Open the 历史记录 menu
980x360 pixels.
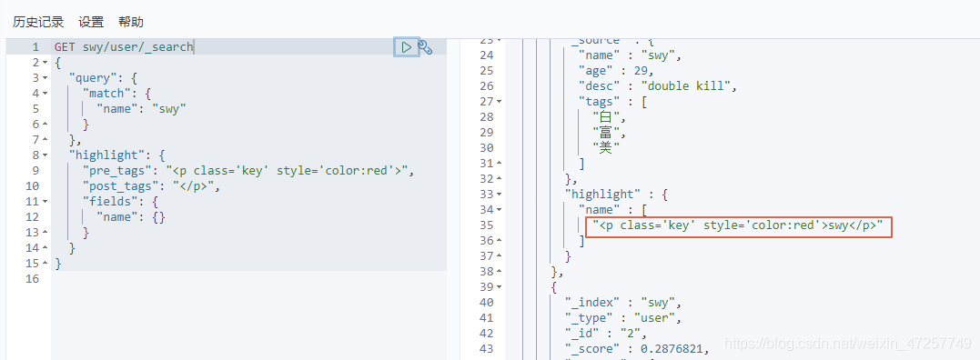pyautogui.click(x=38, y=22)
